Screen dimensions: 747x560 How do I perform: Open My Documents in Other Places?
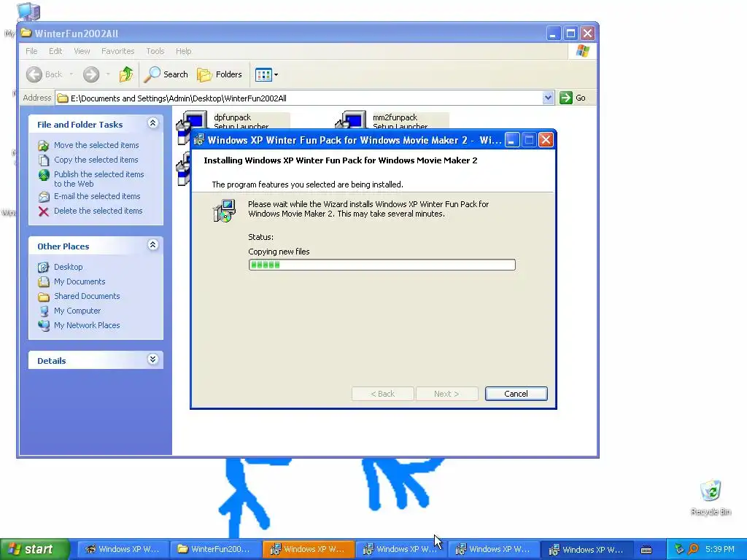tap(80, 282)
